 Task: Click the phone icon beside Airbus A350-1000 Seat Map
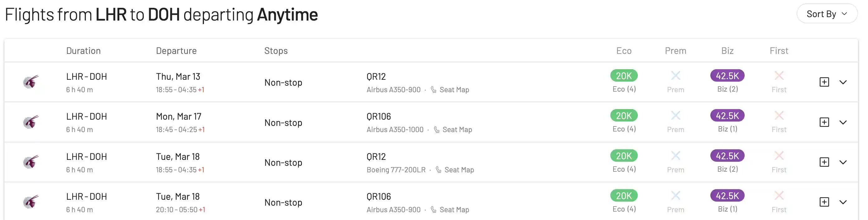(436, 130)
